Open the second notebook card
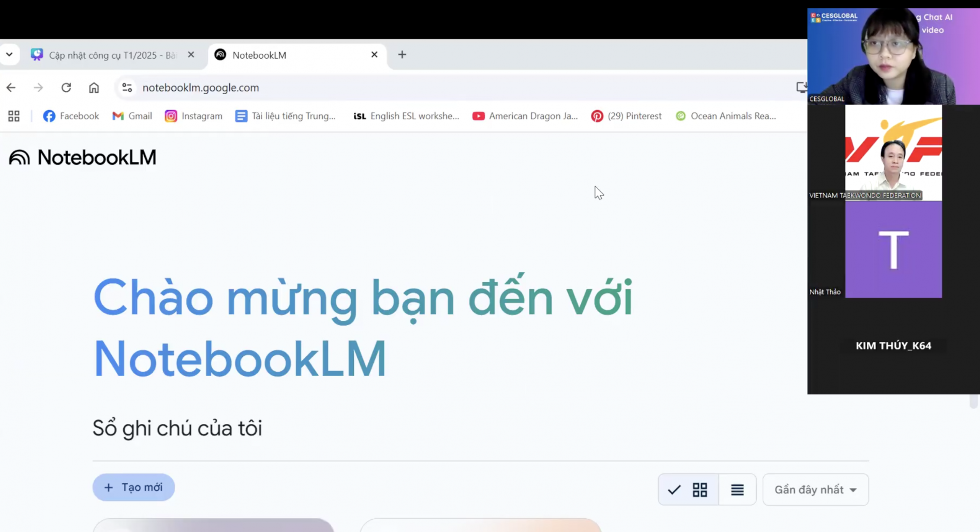Image resolution: width=980 pixels, height=532 pixels. click(480, 525)
